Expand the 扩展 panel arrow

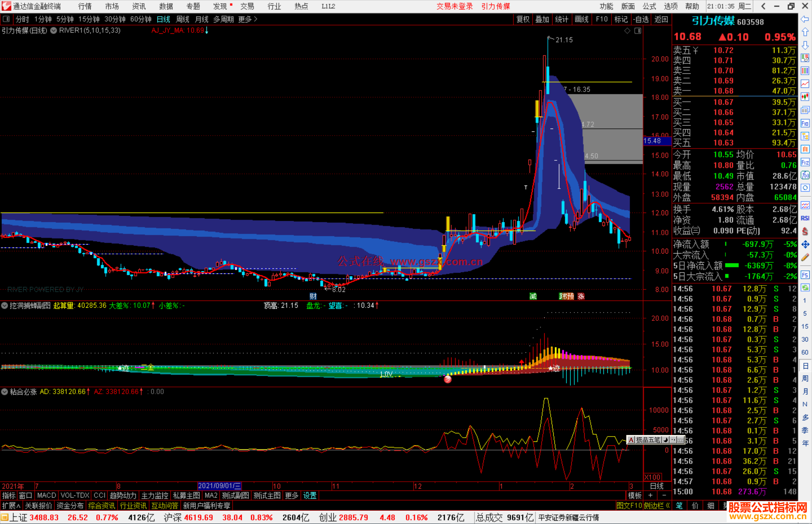click(18, 506)
